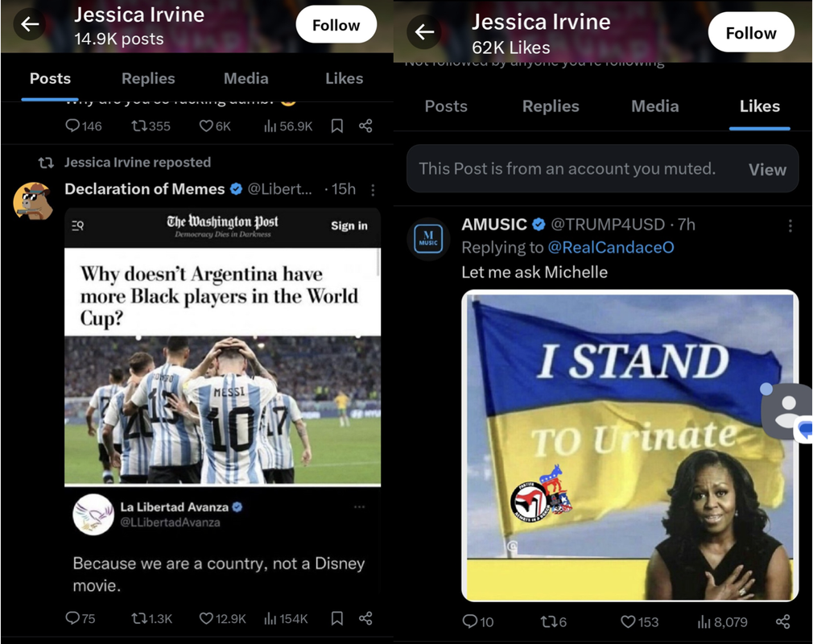Open AMUSIC profile avatar

[x=427, y=238]
